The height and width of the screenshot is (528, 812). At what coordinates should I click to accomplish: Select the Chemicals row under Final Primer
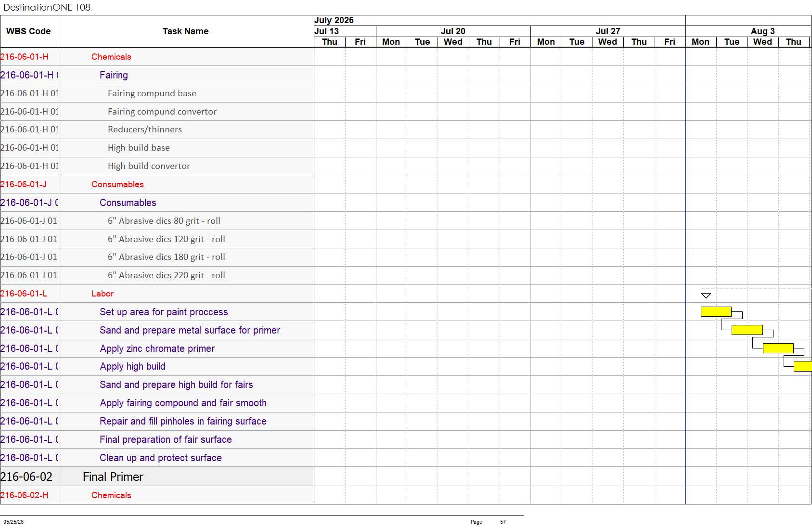(x=157, y=495)
